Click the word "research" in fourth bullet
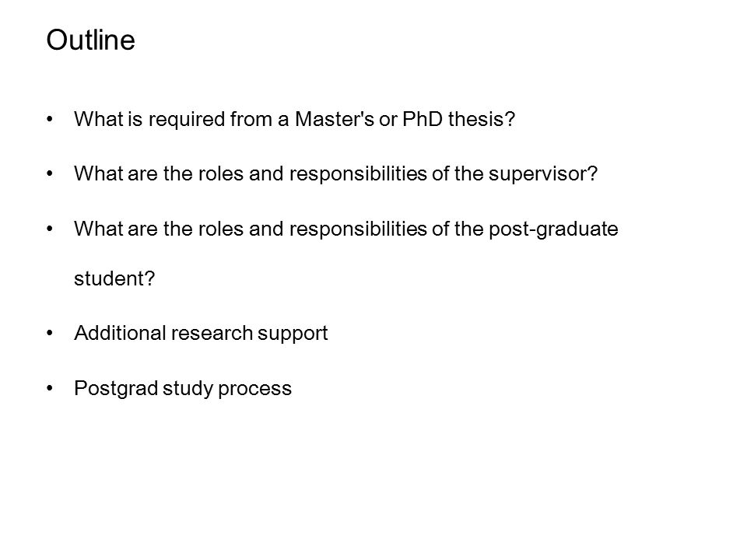The width and height of the screenshot is (747, 560). [x=212, y=334]
